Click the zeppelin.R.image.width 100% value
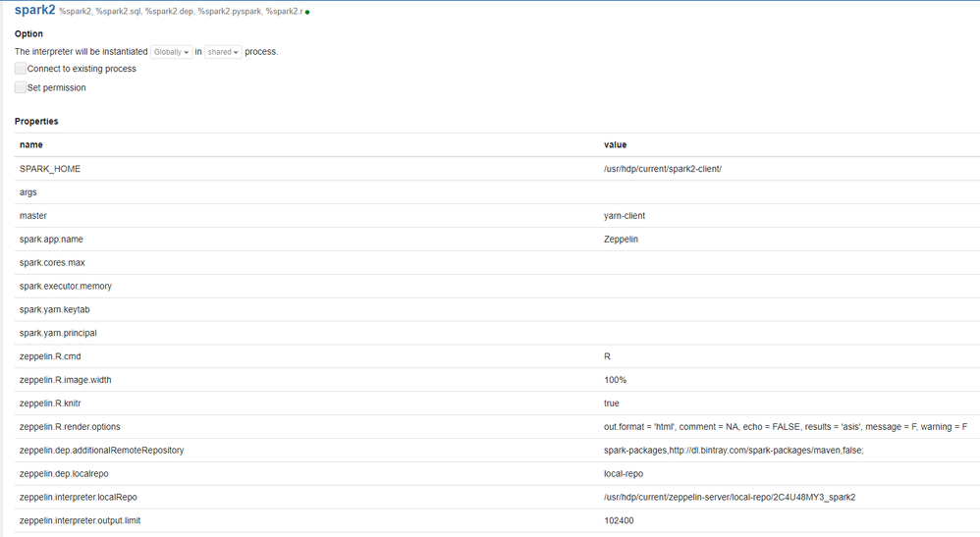This screenshot has height=537, width=980. (615, 380)
